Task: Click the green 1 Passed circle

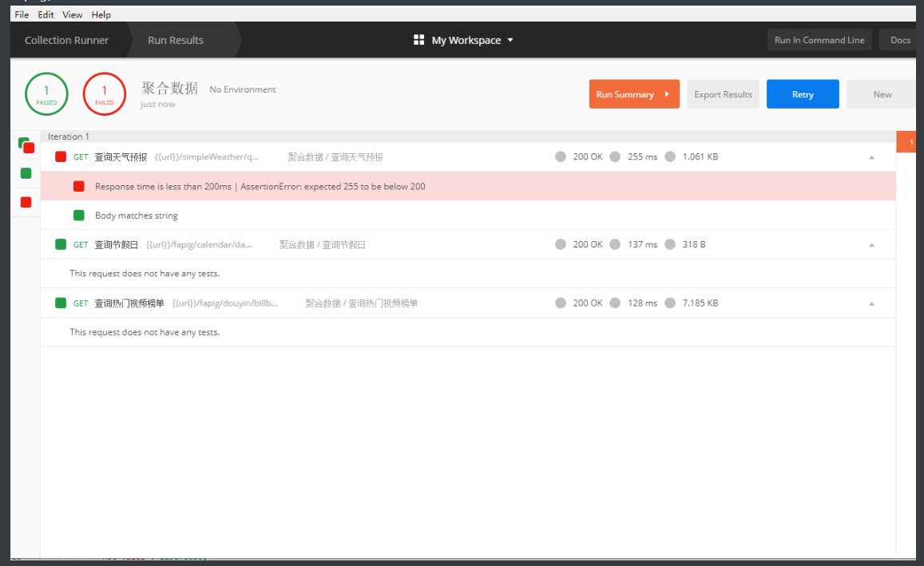Action: click(x=46, y=93)
